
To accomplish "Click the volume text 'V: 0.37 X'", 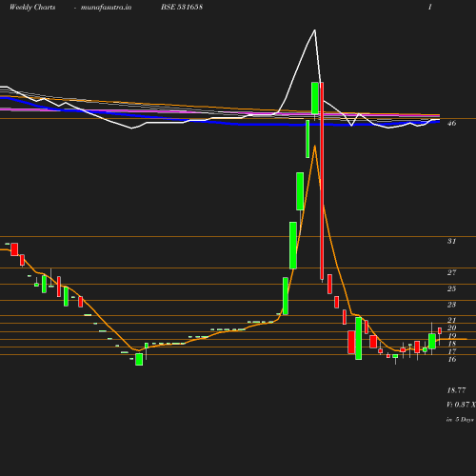I will coord(461,405).
